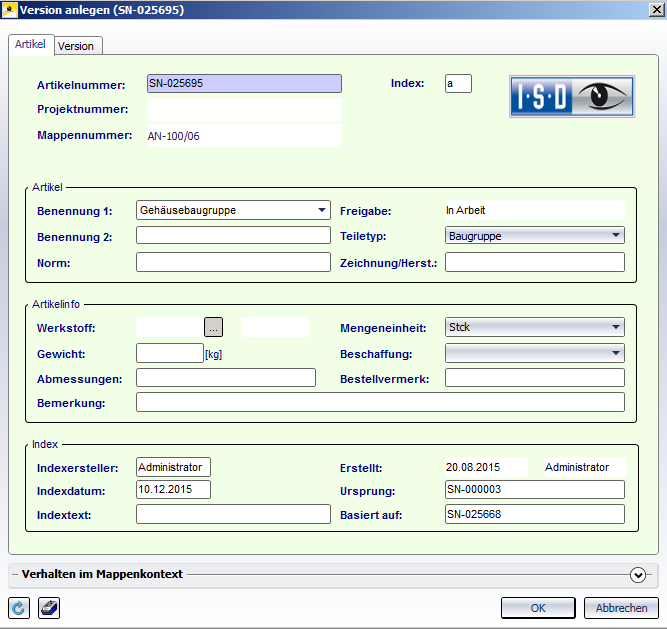Confirm with the OK button
This screenshot has width=667, height=629.
pos(538,608)
